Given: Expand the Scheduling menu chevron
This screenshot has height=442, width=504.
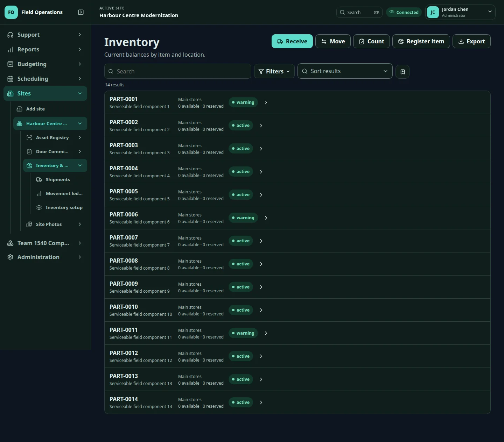Looking at the screenshot, I should pos(80,79).
